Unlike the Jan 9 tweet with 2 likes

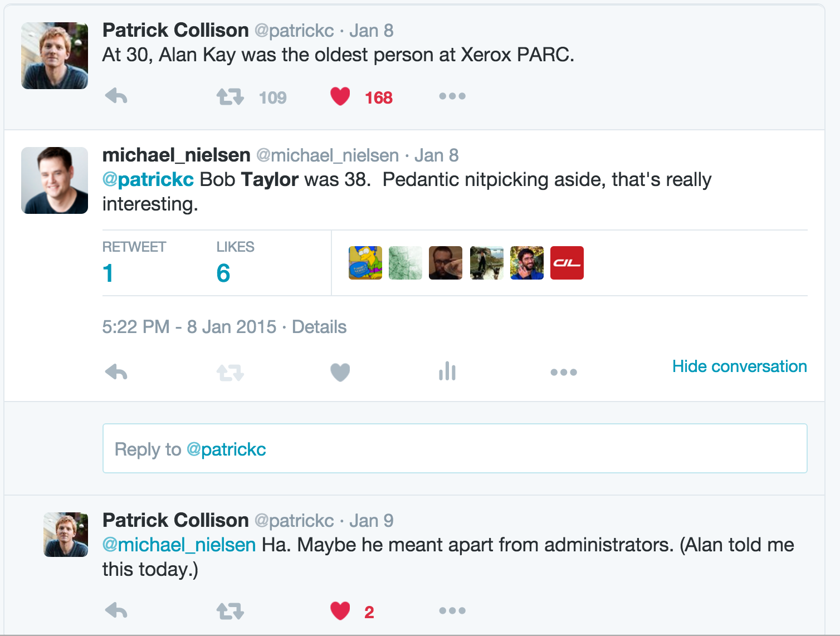[340, 611]
